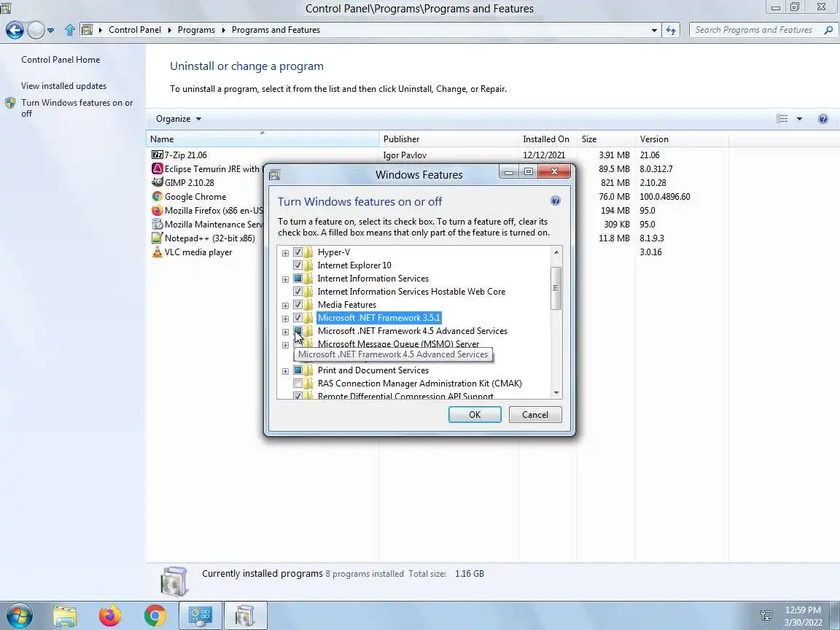
Task: Open View installed updates link
Action: [63, 86]
